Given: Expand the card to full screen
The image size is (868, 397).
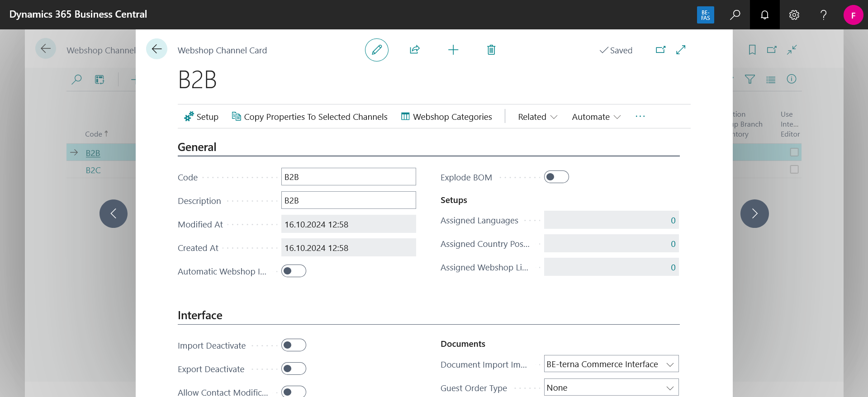Looking at the screenshot, I should 681,50.
